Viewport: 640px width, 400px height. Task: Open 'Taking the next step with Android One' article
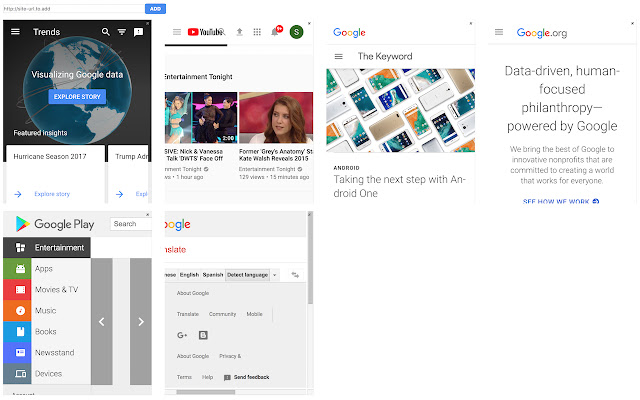coord(400,186)
